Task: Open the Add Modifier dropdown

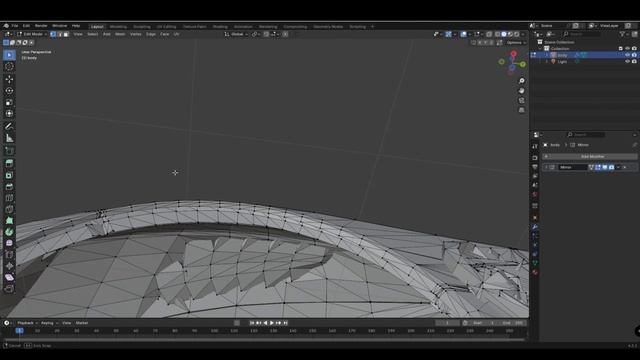Action: coord(590,156)
